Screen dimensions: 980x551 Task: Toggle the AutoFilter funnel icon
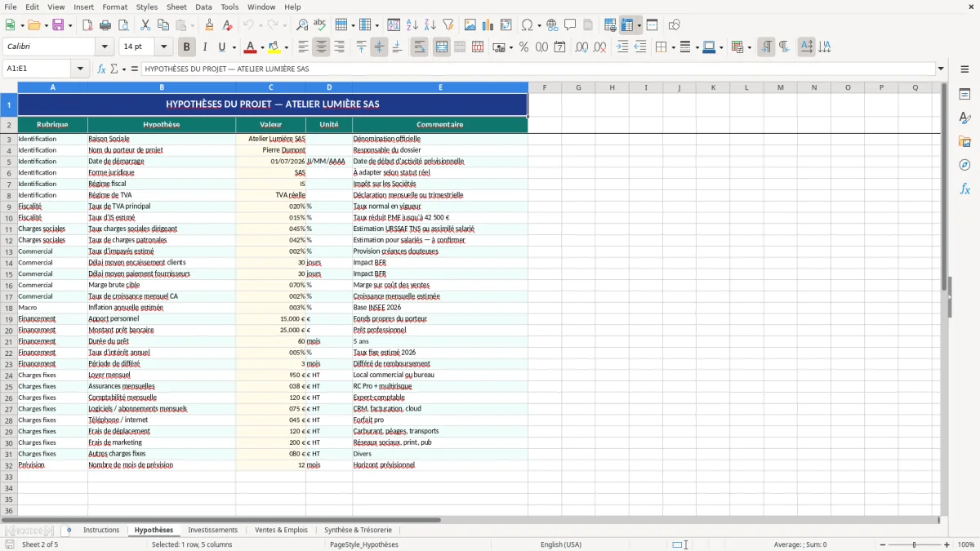pos(448,25)
